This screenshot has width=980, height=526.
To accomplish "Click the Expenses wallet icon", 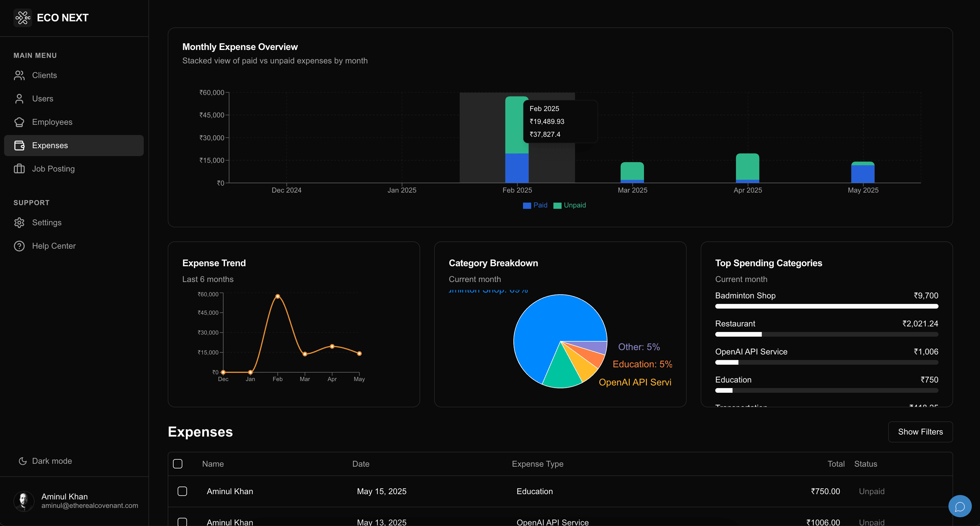I will coord(19,146).
